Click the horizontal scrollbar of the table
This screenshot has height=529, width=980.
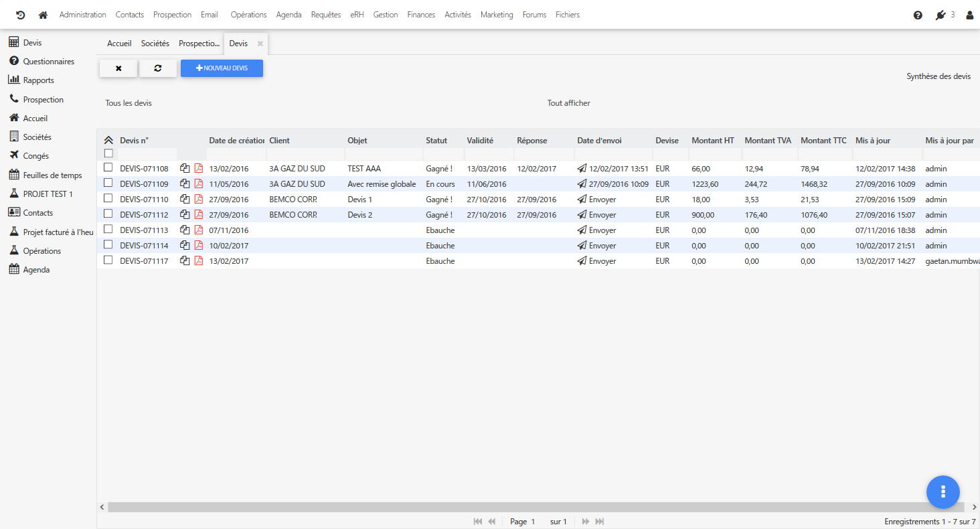[x=536, y=508]
